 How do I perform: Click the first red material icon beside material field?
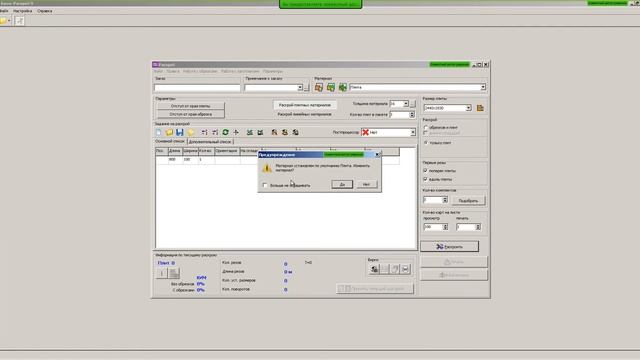tap(319, 87)
